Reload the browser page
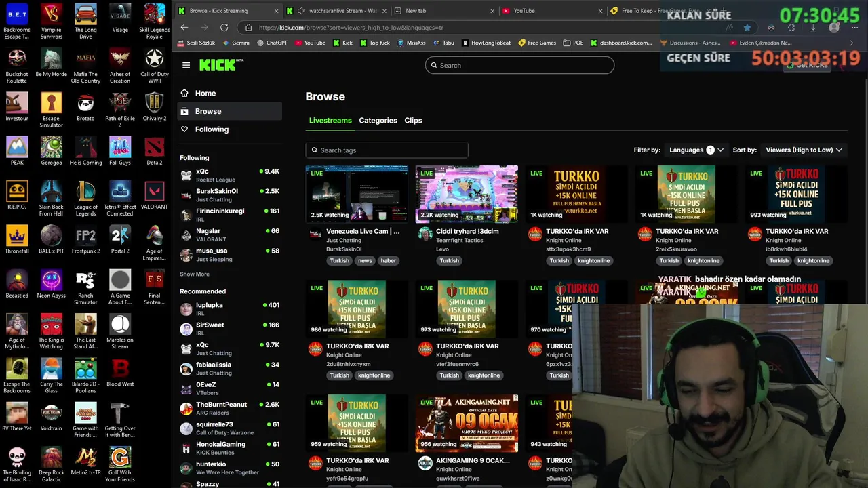Viewport: 868px width, 488px height. (x=224, y=27)
